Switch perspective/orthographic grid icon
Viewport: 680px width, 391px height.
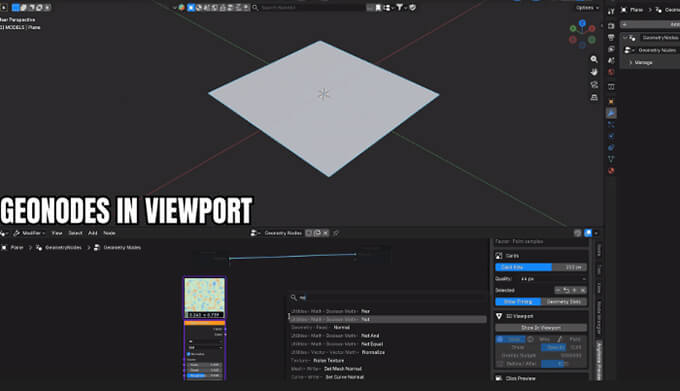(x=594, y=98)
